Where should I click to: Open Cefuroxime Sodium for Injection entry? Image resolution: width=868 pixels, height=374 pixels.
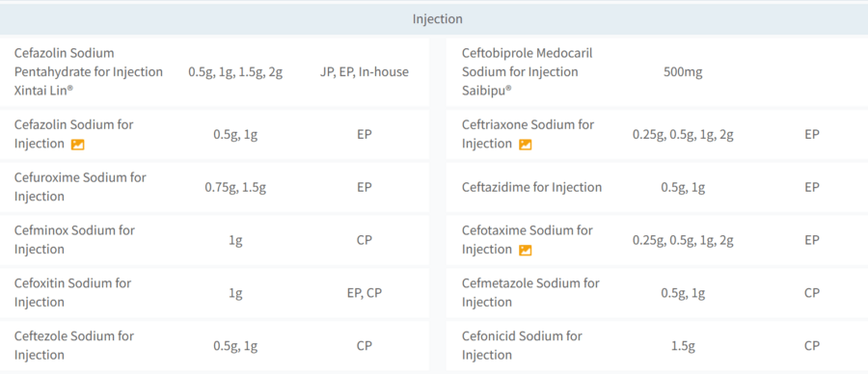80,187
